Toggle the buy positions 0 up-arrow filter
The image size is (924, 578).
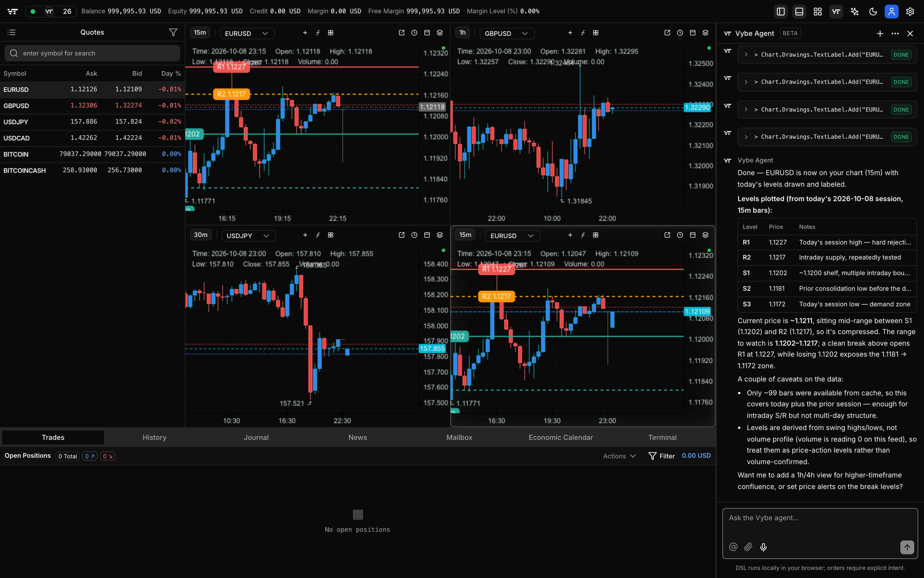90,456
